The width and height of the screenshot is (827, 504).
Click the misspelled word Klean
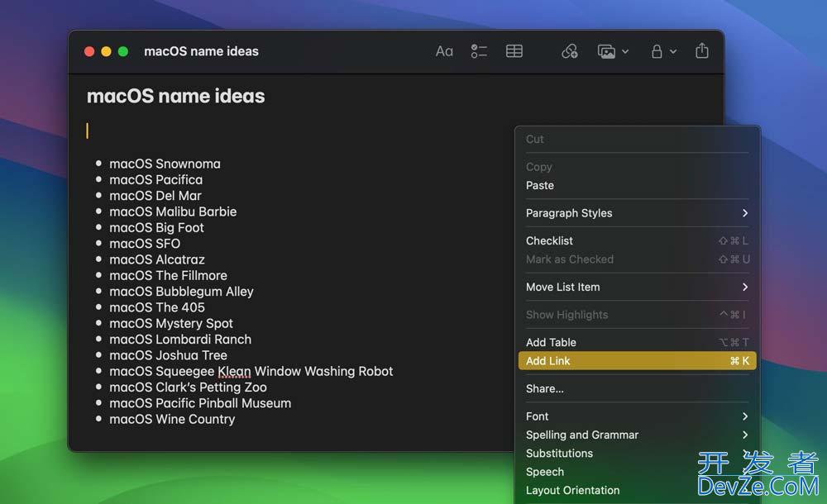[x=234, y=371]
